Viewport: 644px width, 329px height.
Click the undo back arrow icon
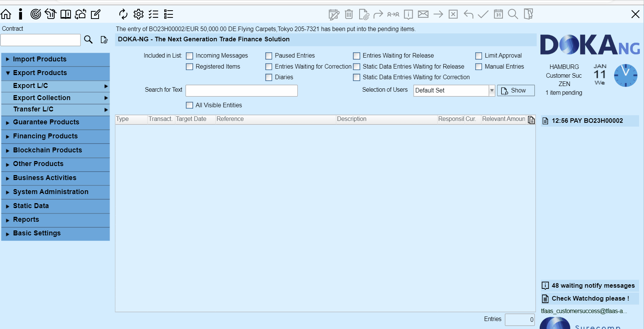point(468,14)
